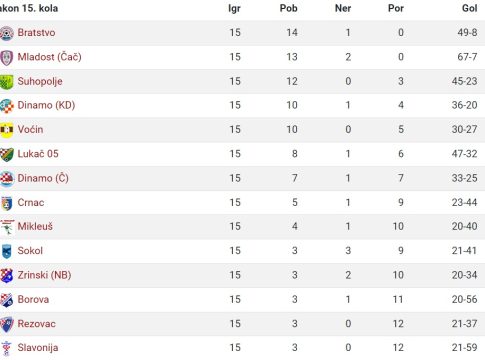
Task: Click the Gol column header
Action: (470, 8)
